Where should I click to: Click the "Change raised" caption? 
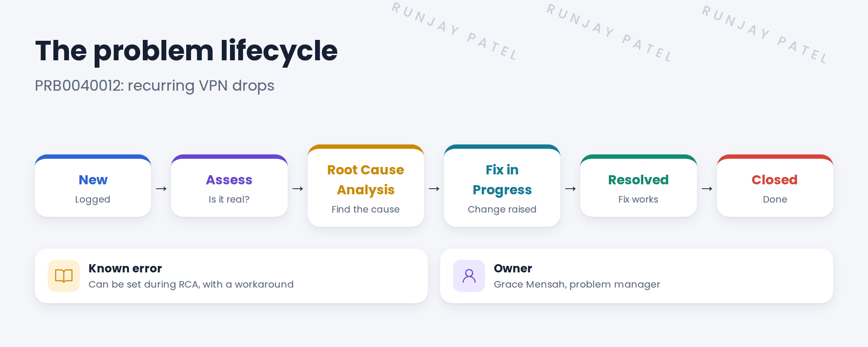(x=502, y=210)
